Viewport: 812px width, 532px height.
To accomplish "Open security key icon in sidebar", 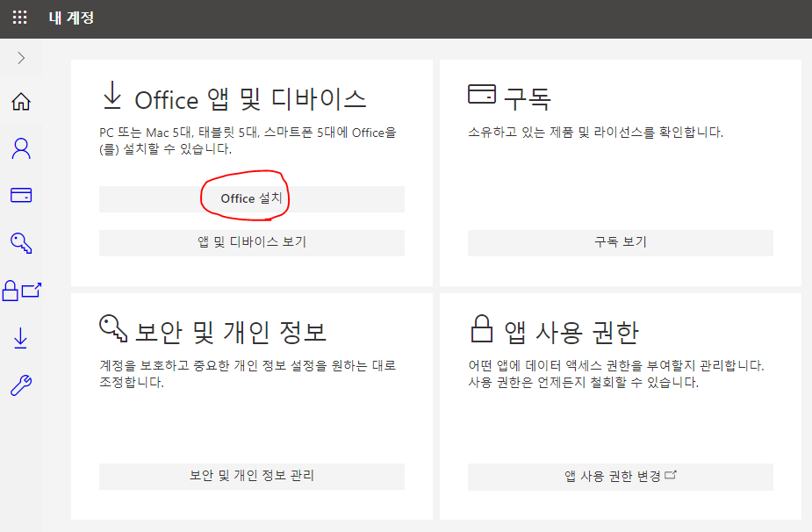I will point(21,243).
